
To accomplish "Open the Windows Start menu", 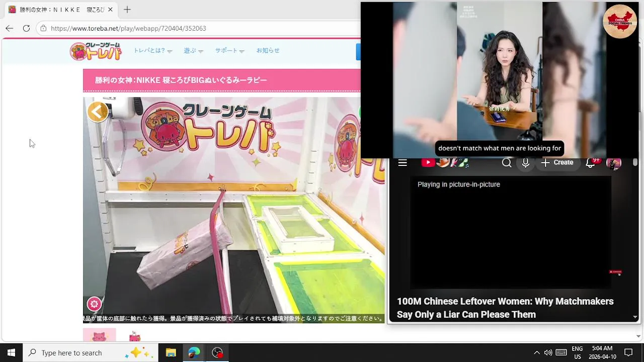I will click(x=11, y=352).
